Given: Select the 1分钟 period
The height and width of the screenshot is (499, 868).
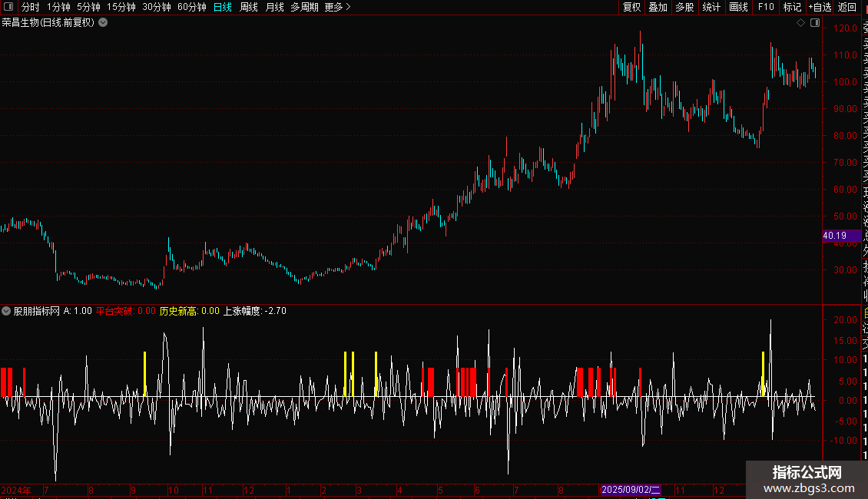Looking at the screenshot, I should [58, 7].
